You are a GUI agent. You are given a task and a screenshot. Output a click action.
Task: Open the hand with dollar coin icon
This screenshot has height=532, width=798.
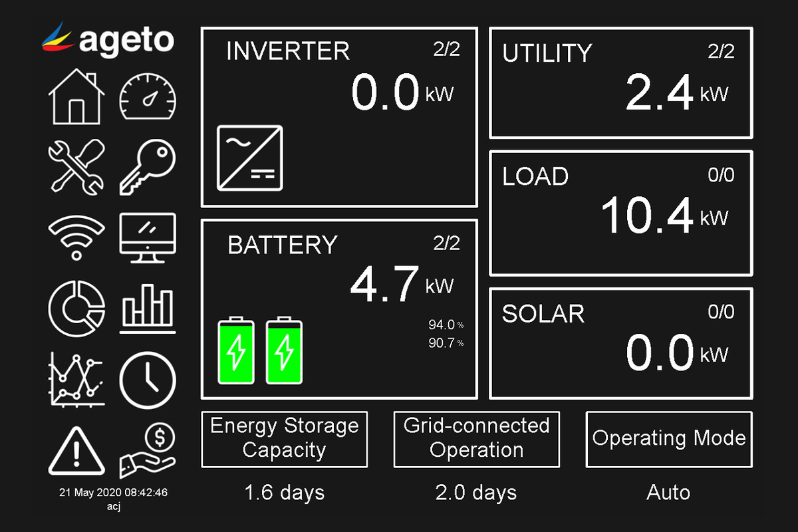coord(148,452)
